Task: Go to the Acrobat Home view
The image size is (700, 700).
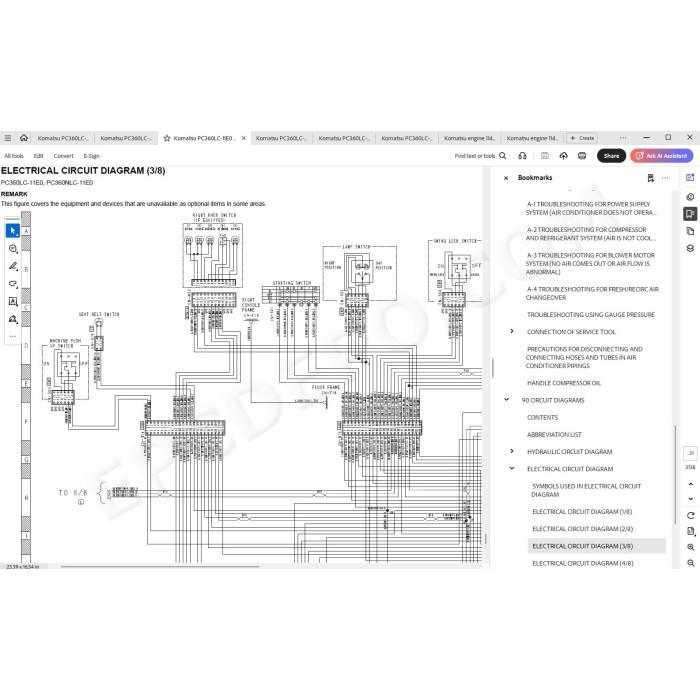Action: 24,138
